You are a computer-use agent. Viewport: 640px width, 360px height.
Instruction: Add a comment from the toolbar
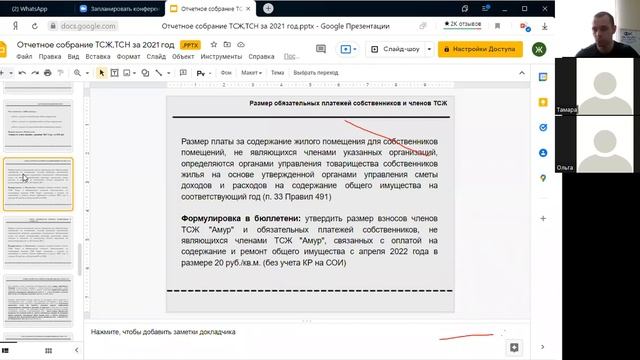click(183, 73)
